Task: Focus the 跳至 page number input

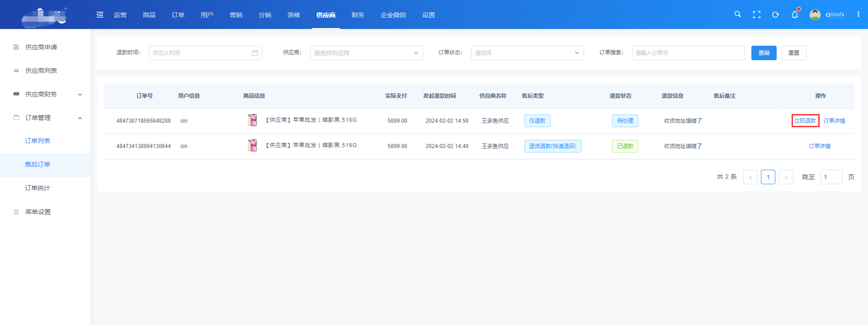Action: tap(831, 177)
